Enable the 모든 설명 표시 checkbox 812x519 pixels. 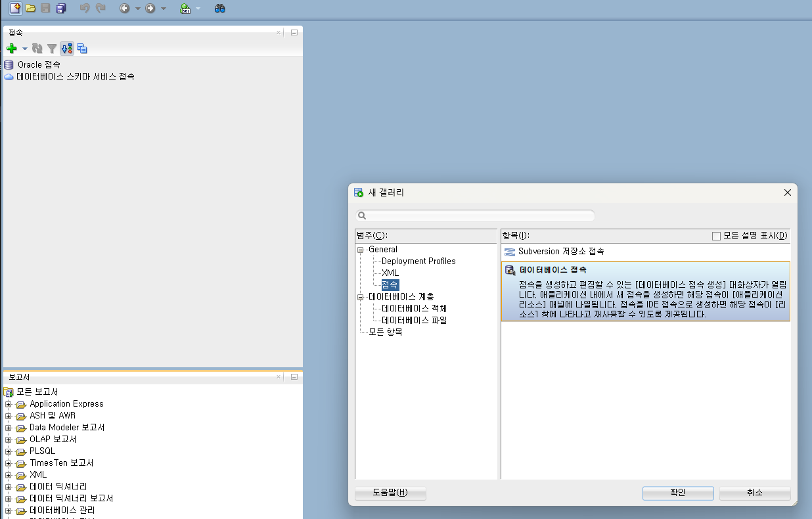[x=716, y=236]
